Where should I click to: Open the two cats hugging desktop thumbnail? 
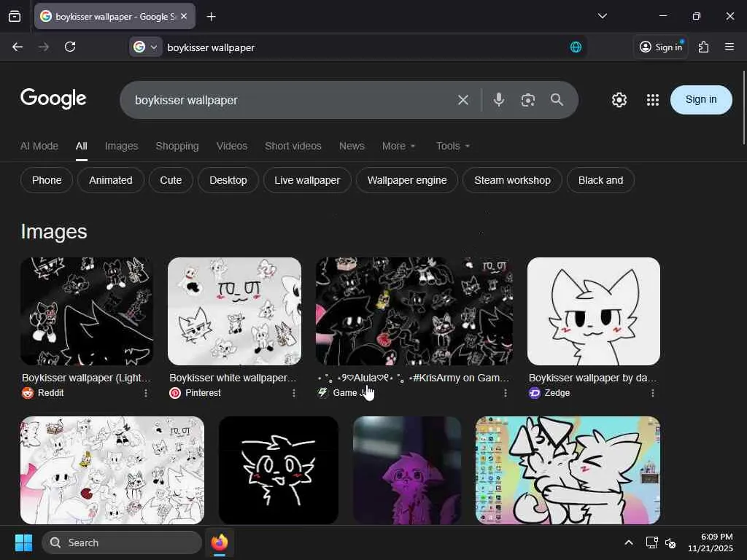click(x=568, y=470)
